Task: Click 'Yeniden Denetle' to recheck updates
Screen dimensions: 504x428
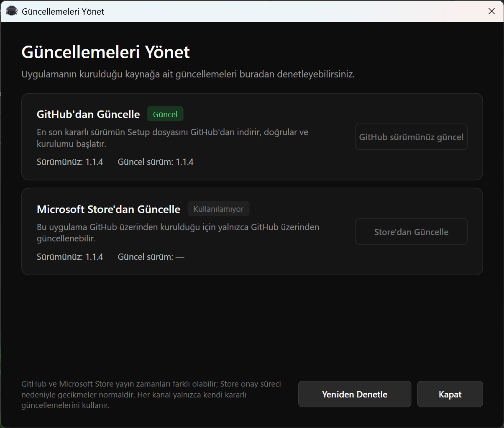Action: [355, 394]
